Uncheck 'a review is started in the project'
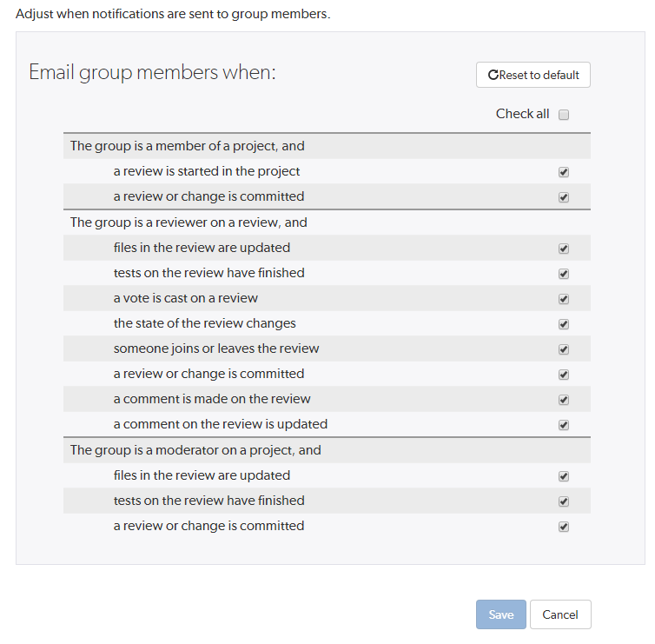Viewport: 655px width, 644px height. [564, 172]
